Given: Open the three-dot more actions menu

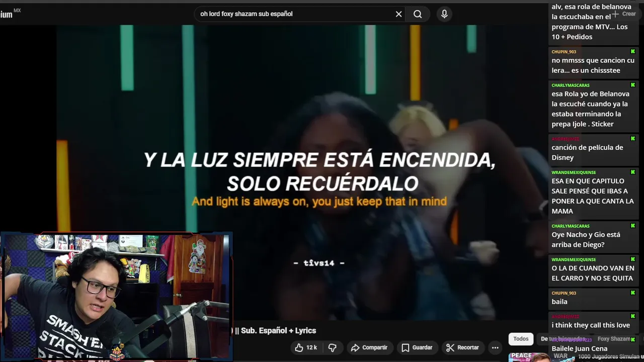Looking at the screenshot, I should (x=495, y=347).
